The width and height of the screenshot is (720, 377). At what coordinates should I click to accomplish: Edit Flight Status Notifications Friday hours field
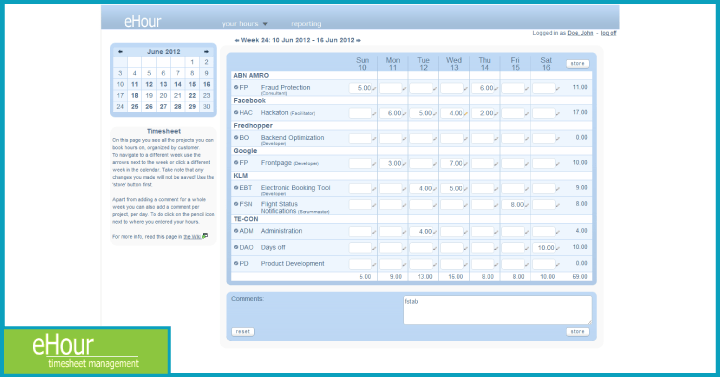click(x=513, y=205)
